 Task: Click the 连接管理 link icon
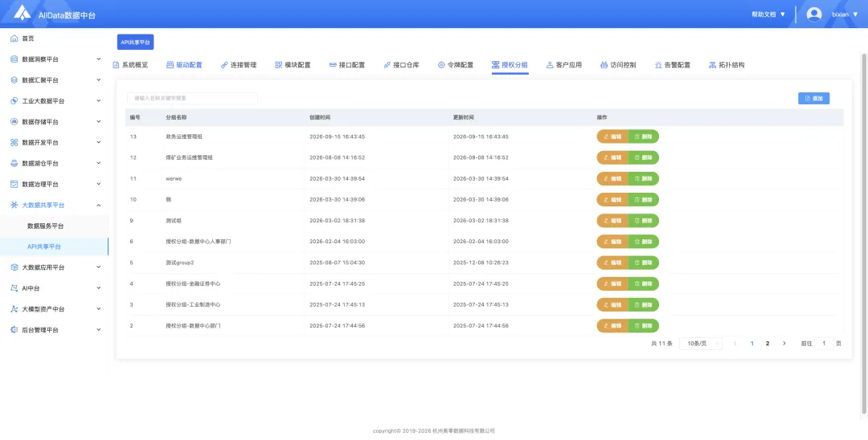[224, 65]
